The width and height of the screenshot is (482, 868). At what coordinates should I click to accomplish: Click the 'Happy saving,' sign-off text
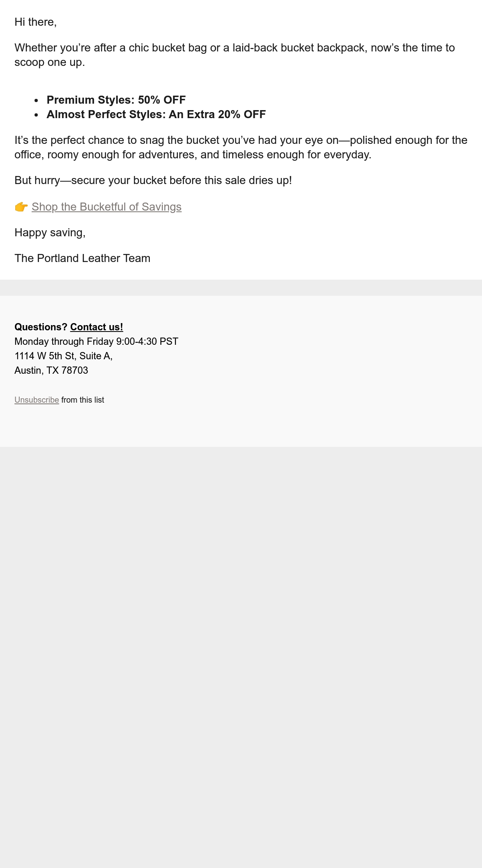click(50, 233)
